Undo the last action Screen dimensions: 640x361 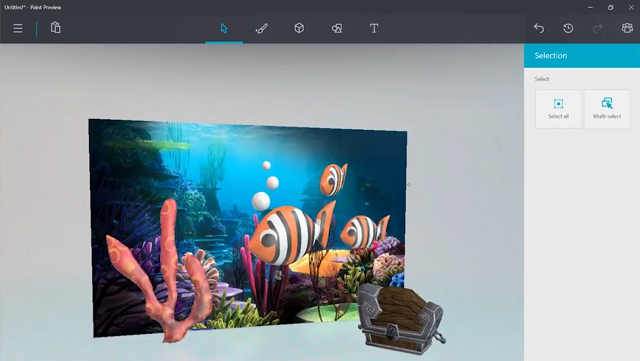tap(539, 28)
